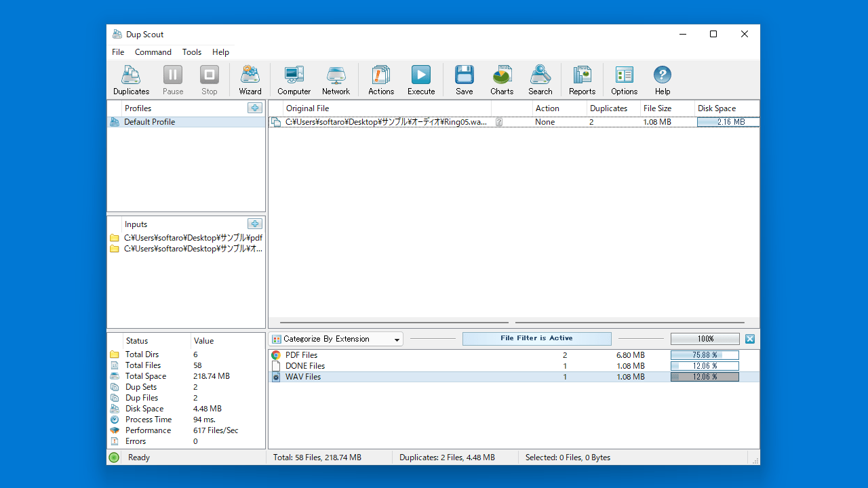Open the Help menu
This screenshot has height=488, width=868.
pos(220,52)
